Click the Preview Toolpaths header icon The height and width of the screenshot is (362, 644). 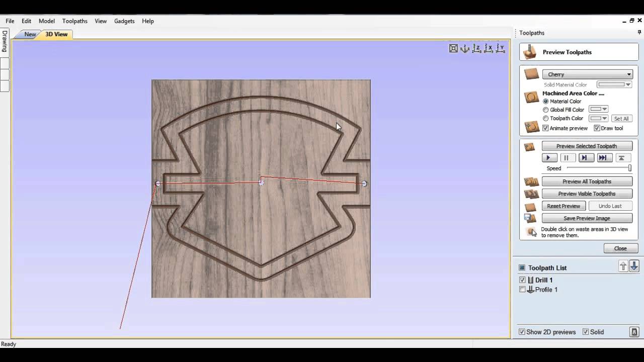529,52
